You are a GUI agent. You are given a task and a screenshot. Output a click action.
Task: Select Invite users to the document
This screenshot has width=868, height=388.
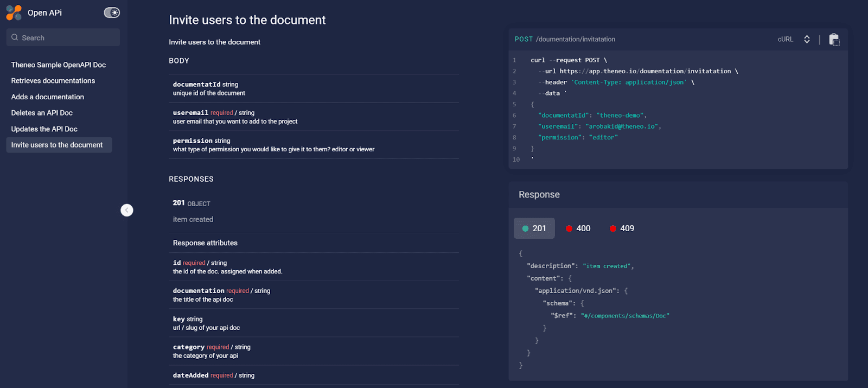[59, 145]
